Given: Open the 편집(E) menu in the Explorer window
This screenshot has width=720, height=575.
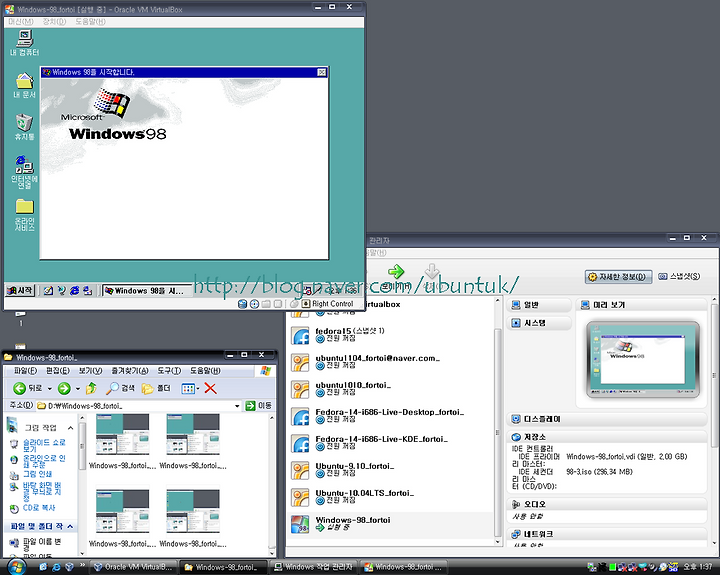Looking at the screenshot, I should point(58,370).
